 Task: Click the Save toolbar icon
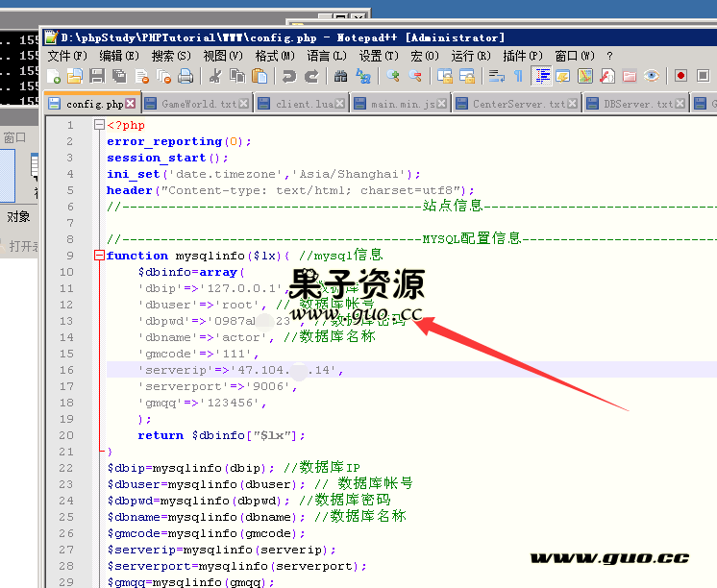click(x=97, y=76)
